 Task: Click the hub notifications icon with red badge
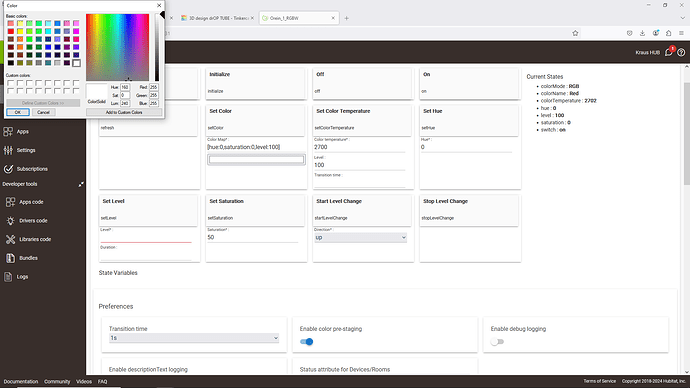click(669, 52)
